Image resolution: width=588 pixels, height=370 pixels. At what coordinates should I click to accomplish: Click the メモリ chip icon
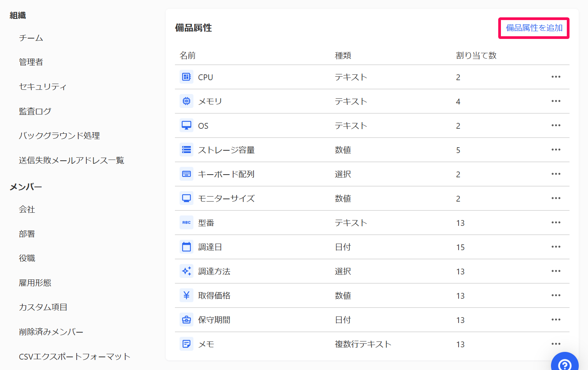186,101
